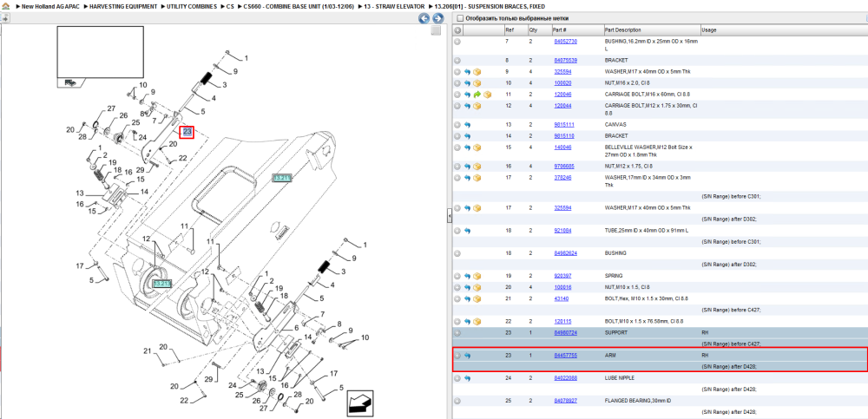The image size is (868, 419).
Task: Click blue arrow icon for part 325594 ref 9
Action: [x=467, y=72]
